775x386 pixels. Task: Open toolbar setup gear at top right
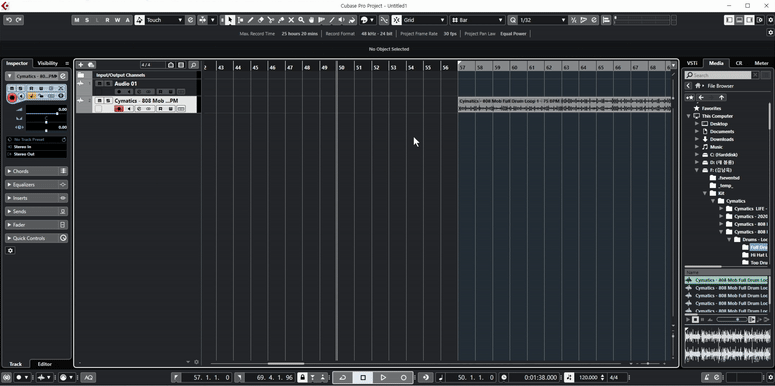point(770,20)
